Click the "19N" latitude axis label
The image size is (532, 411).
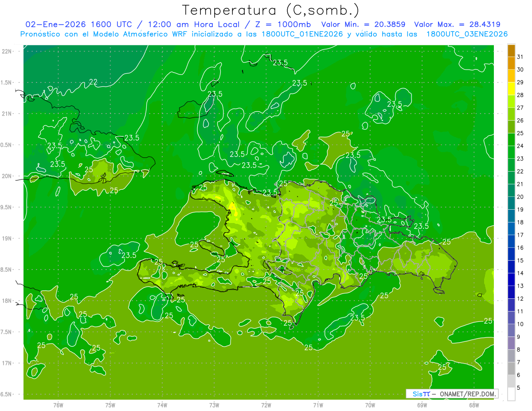click(x=7, y=238)
